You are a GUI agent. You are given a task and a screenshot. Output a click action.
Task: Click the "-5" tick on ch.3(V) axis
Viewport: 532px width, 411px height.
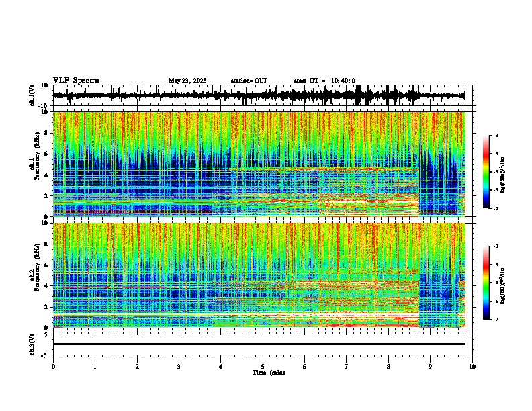coord(46,355)
